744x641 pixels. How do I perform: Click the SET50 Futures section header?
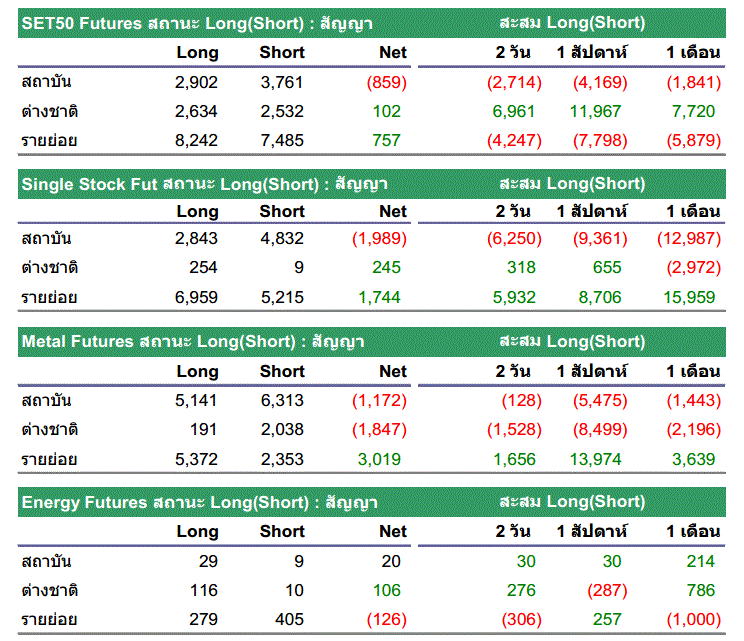click(190, 22)
